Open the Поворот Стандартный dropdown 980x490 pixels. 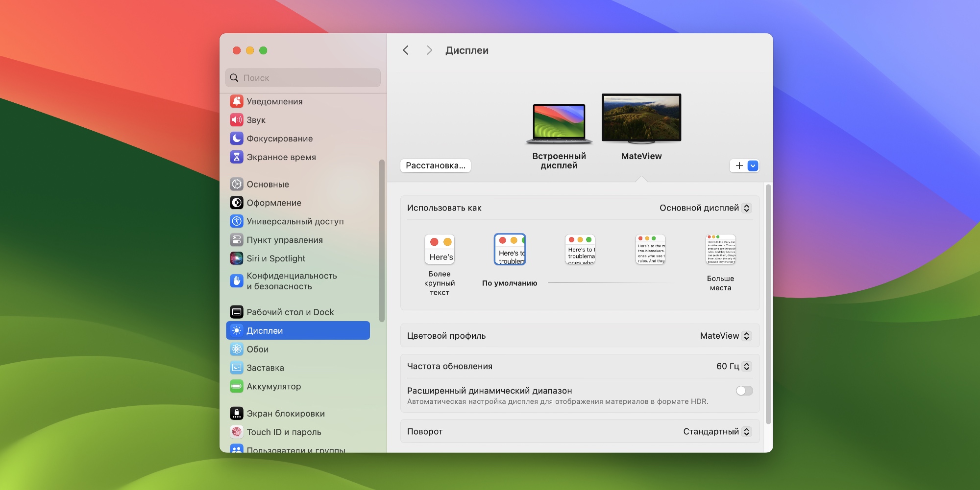pos(717,431)
